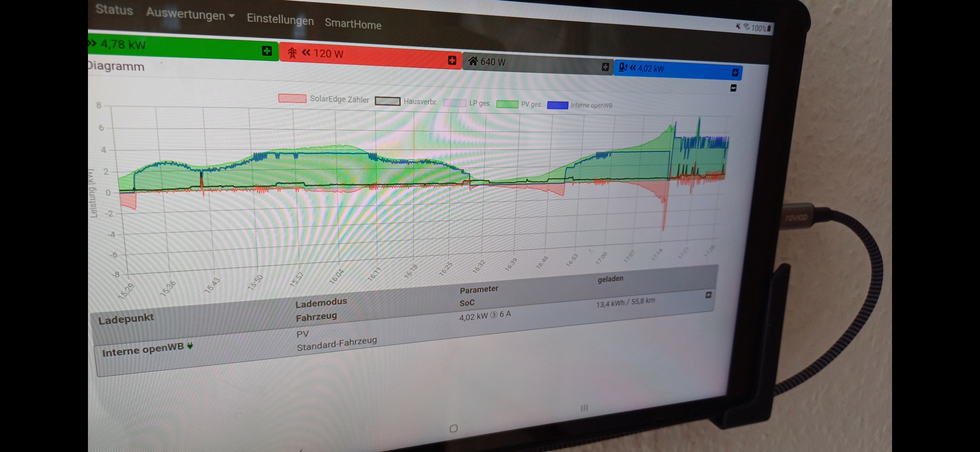The width and height of the screenshot is (980, 452).
Task: Click the plus icon on blue charge bar
Action: (x=735, y=73)
